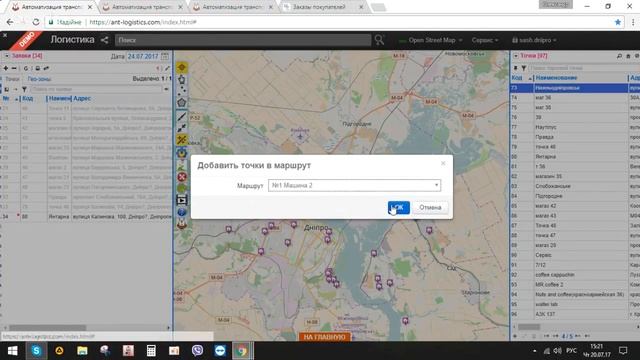Click the minus remove order icon
640x360 pixels.
14,68
